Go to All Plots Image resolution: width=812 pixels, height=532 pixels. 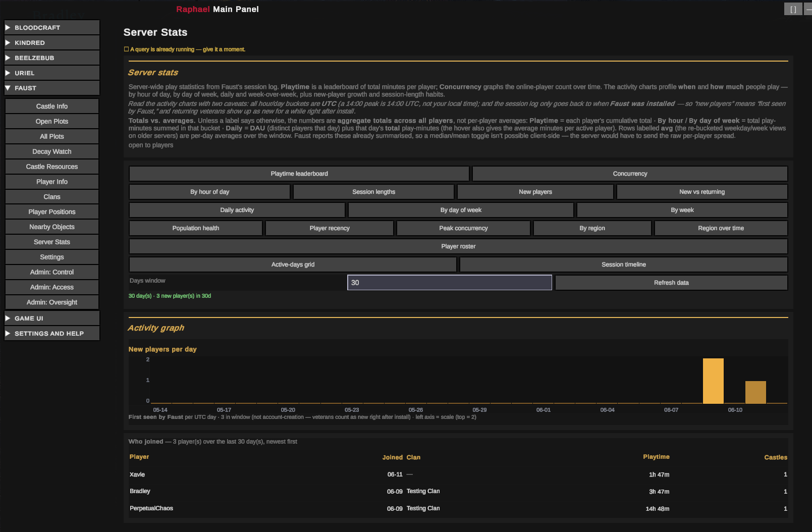(52, 136)
